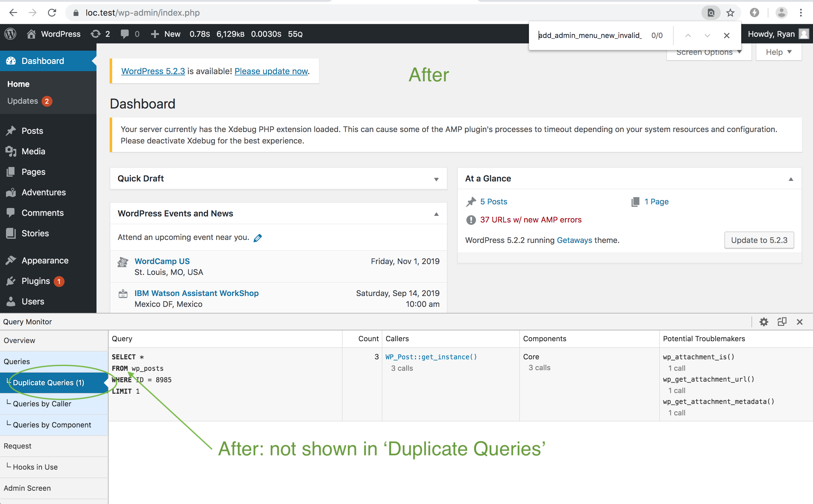The height and width of the screenshot is (504, 813).
Task: Click WP_Post::get_instance() caller link
Action: click(x=431, y=357)
